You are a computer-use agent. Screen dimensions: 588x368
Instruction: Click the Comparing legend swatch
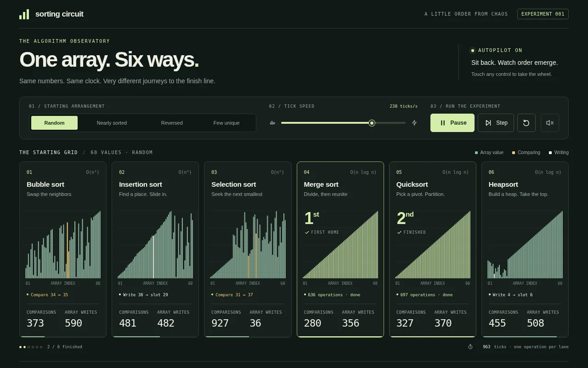pos(514,153)
